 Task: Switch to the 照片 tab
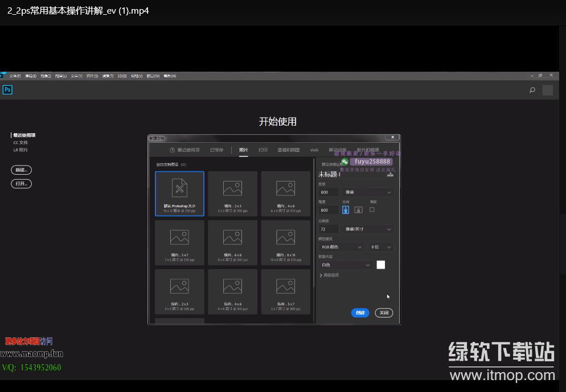[244, 150]
